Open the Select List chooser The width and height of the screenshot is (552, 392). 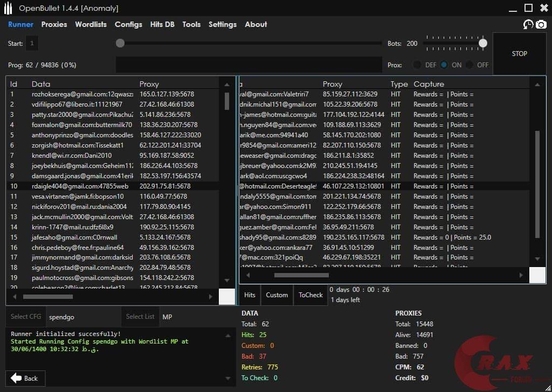(140, 317)
